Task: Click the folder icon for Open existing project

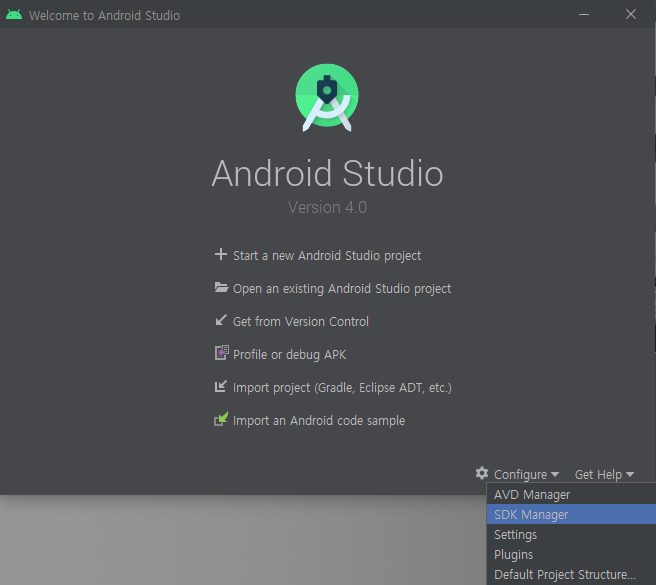Action: click(x=221, y=287)
